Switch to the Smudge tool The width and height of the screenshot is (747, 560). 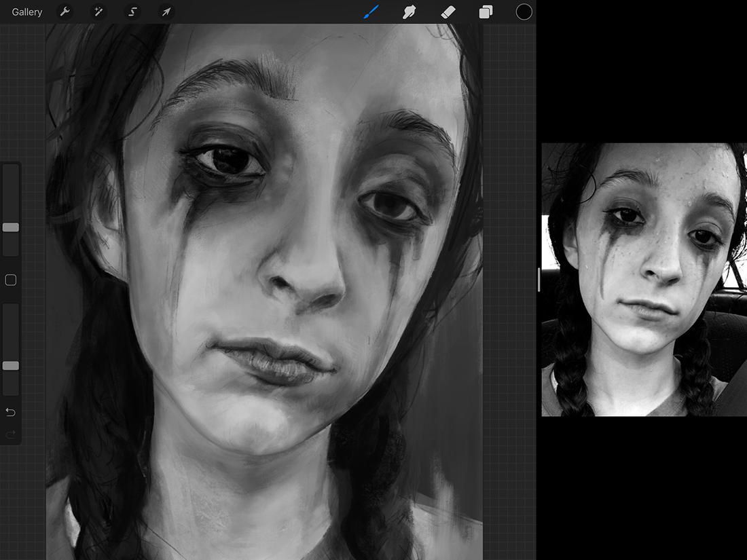[x=409, y=12]
